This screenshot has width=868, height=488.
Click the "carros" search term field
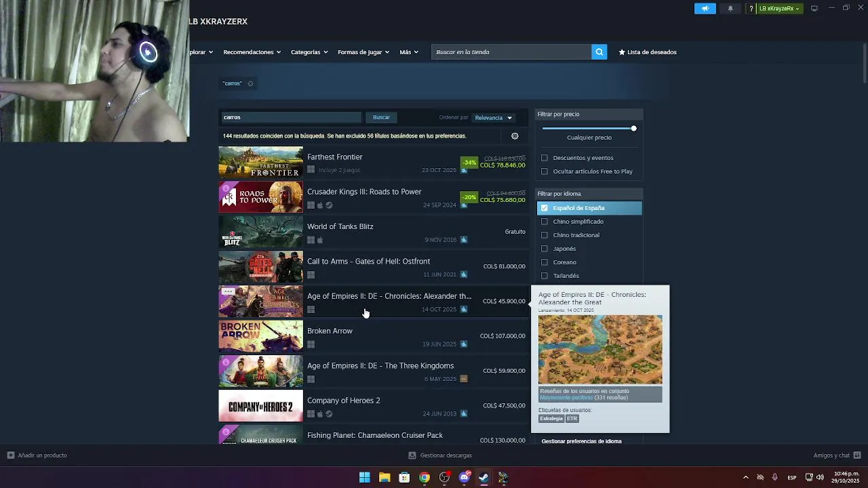[290, 117]
